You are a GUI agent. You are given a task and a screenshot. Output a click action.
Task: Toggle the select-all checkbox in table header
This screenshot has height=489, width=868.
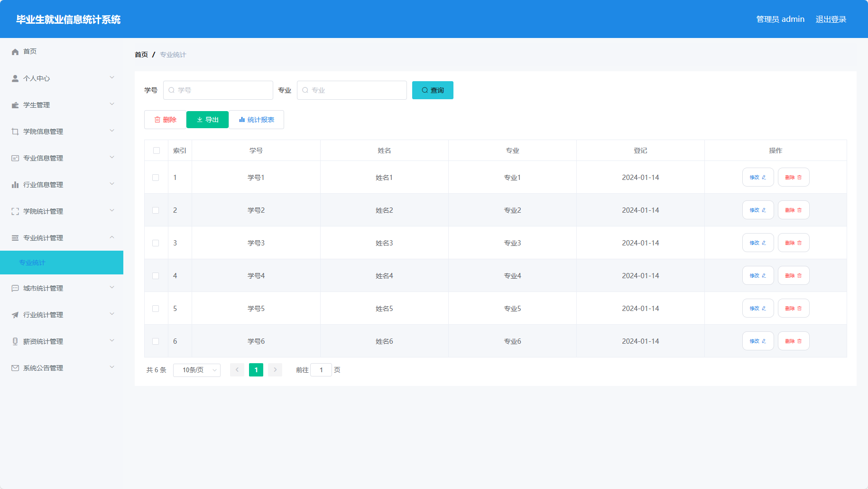157,150
